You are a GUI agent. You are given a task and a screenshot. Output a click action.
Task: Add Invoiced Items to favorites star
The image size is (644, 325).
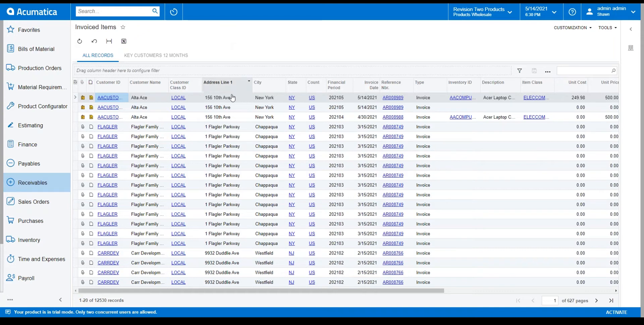(x=123, y=27)
